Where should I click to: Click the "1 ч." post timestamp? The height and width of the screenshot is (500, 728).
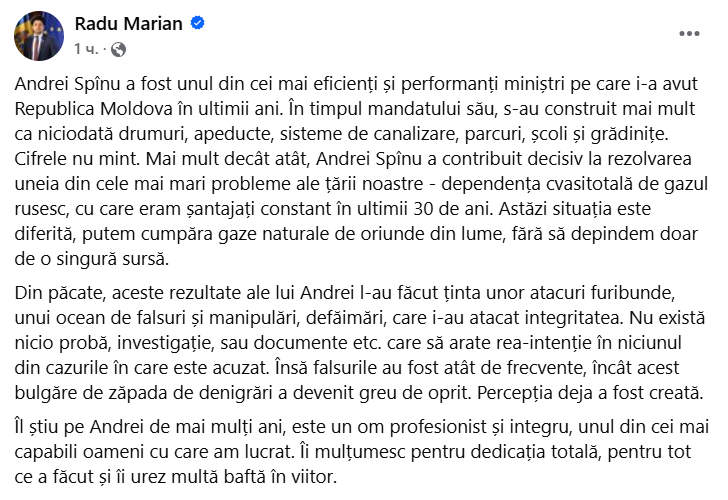(x=86, y=48)
